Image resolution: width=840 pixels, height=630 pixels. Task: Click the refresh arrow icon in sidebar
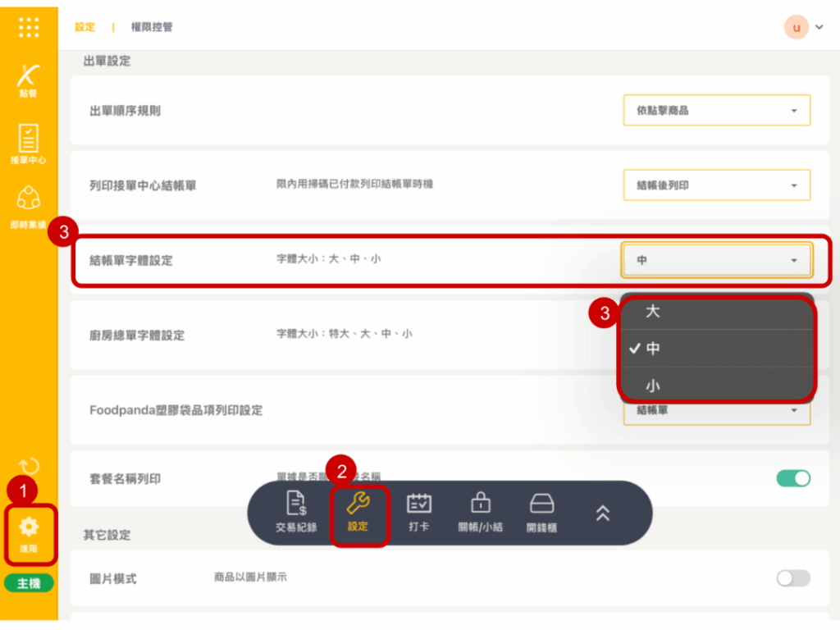[29, 468]
